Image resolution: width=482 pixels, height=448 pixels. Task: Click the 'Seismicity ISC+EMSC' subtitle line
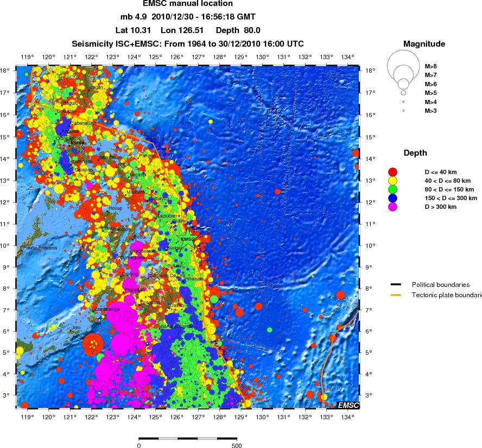[x=188, y=43]
